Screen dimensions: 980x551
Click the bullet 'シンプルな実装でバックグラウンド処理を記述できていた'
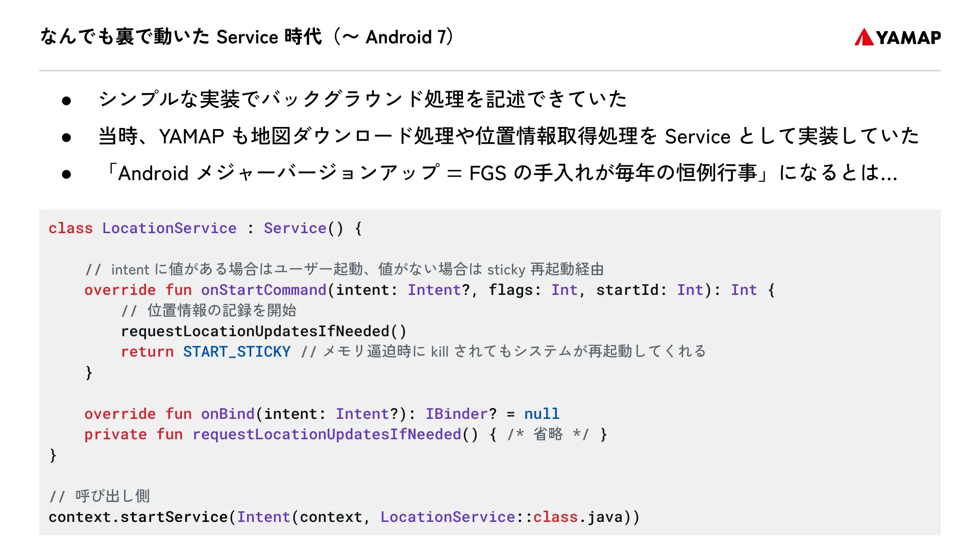[363, 99]
